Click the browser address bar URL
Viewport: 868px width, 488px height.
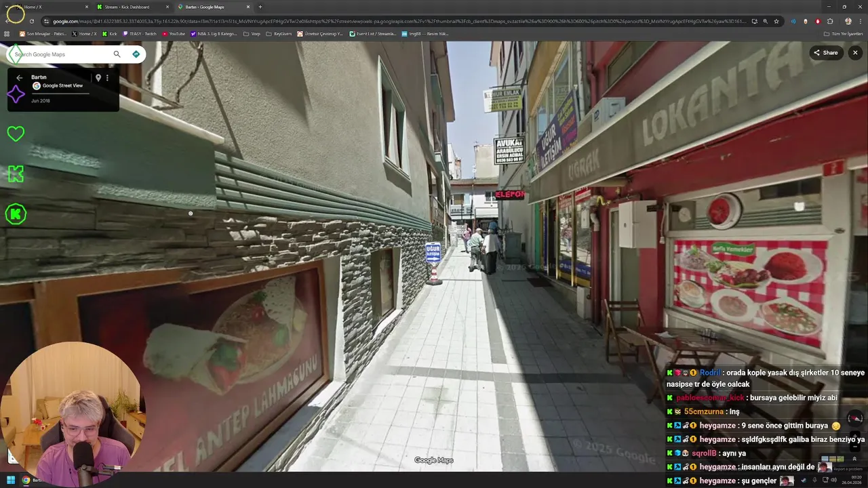pyautogui.click(x=400, y=21)
